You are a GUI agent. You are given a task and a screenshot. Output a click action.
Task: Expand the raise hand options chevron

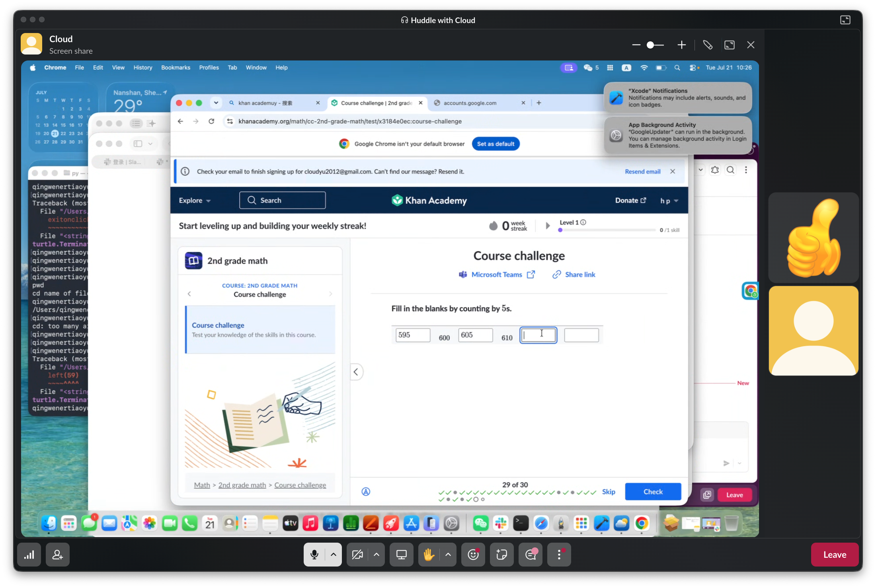coord(448,555)
